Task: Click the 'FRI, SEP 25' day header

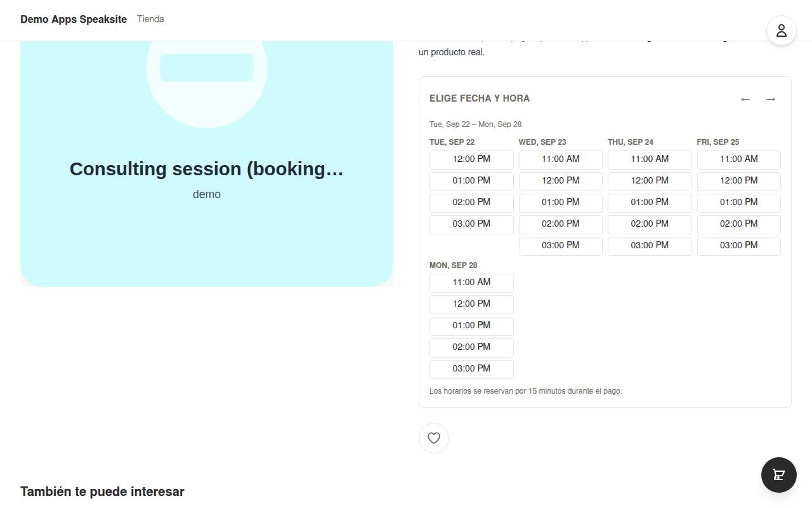Action: [x=718, y=142]
